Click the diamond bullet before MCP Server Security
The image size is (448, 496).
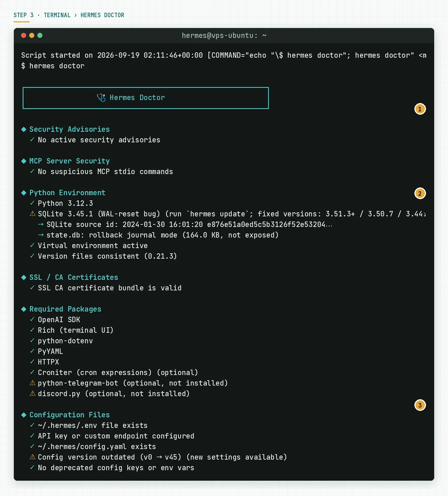(24, 161)
